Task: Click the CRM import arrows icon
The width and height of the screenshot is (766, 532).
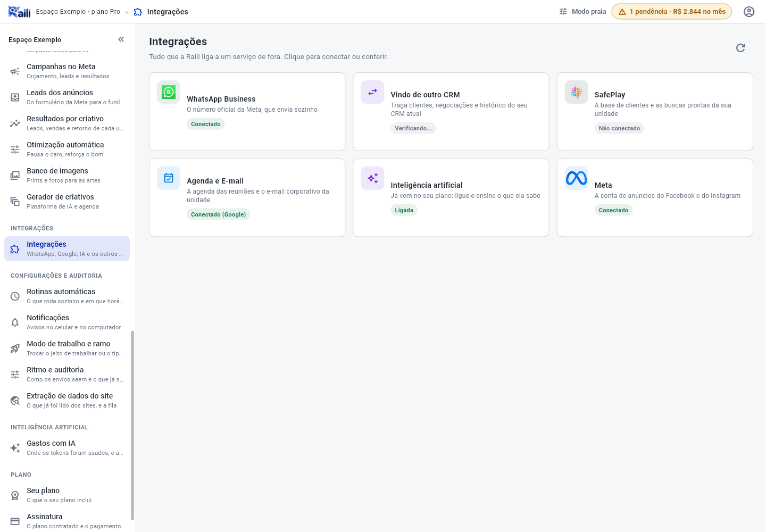Action: [x=372, y=92]
